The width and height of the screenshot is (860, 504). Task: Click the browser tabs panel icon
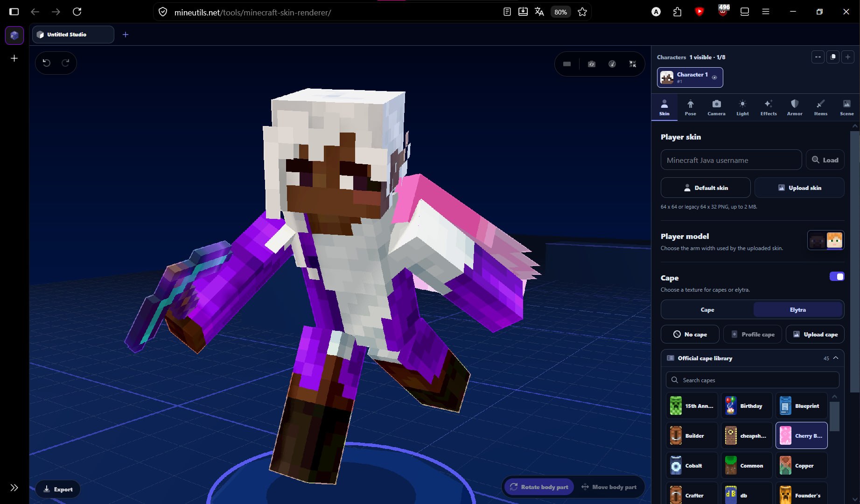pos(745,12)
